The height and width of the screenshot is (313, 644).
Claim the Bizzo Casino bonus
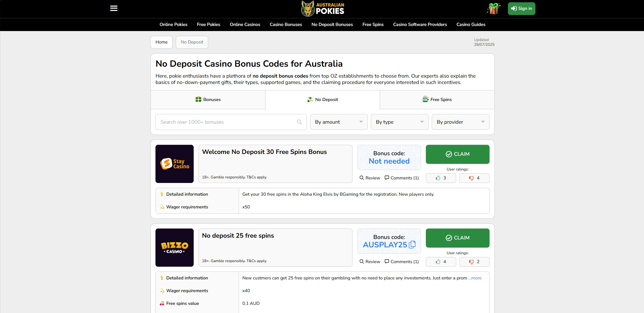(x=457, y=238)
